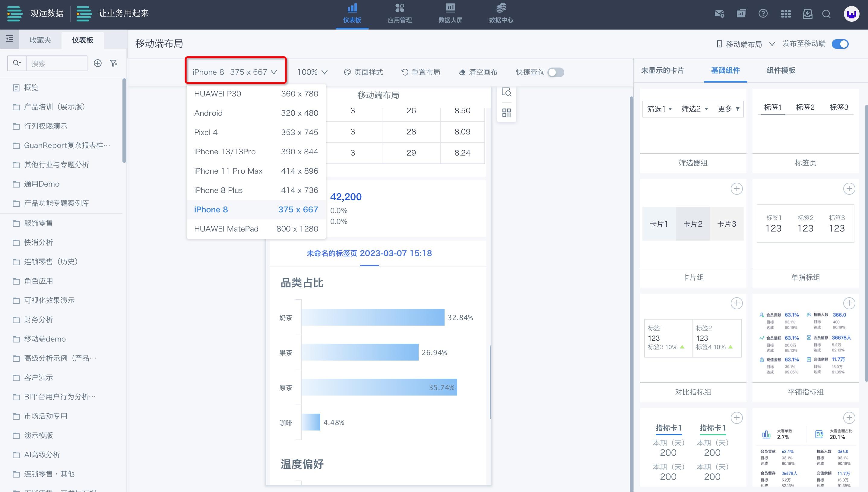This screenshot has width=868, height=492.
Task: Open the search type dropdown in sidebar
Action: click(x=17, y=63)
